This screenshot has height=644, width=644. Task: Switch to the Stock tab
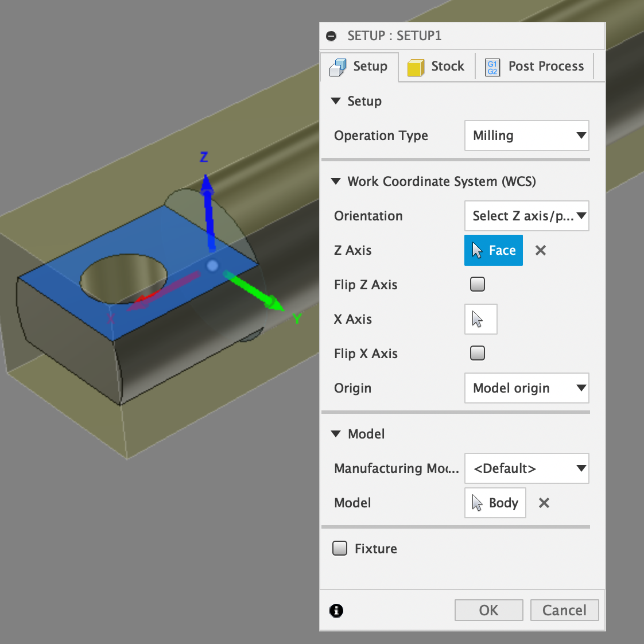coord(436,67)
